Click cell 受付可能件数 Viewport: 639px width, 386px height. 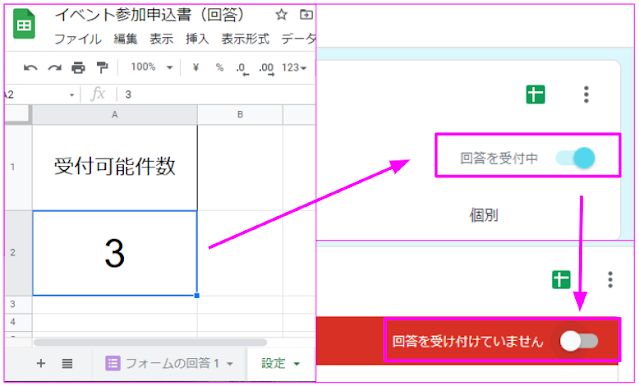(x=115, y=167)
